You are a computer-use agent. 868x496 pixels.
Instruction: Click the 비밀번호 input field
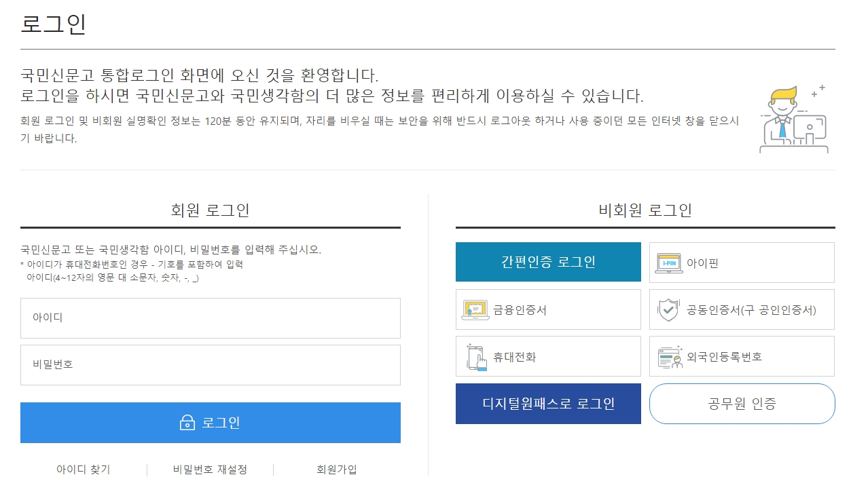point(210,365)
